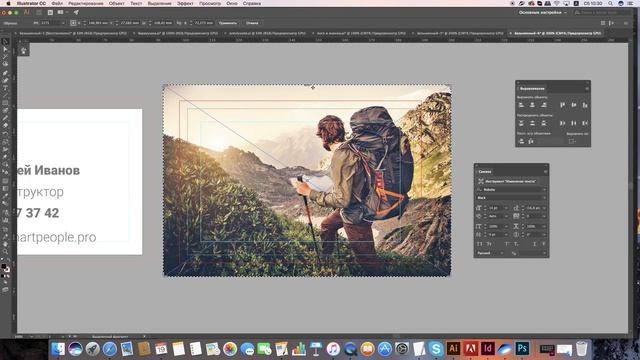Toggle Subscript in Character panel
This screenshot has width=640, height=360.
tap(516, 244)
